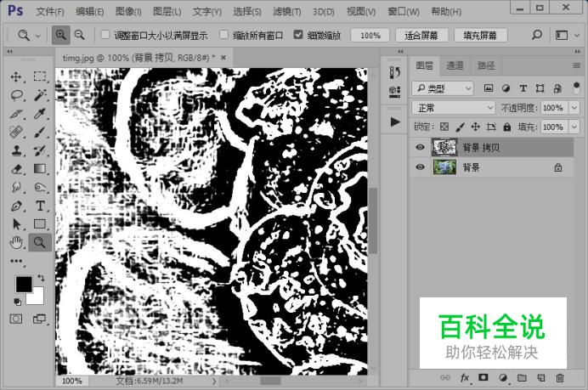Select the Path Selection tool
This screenshot has height=390, width=588.
coord(16,224)
